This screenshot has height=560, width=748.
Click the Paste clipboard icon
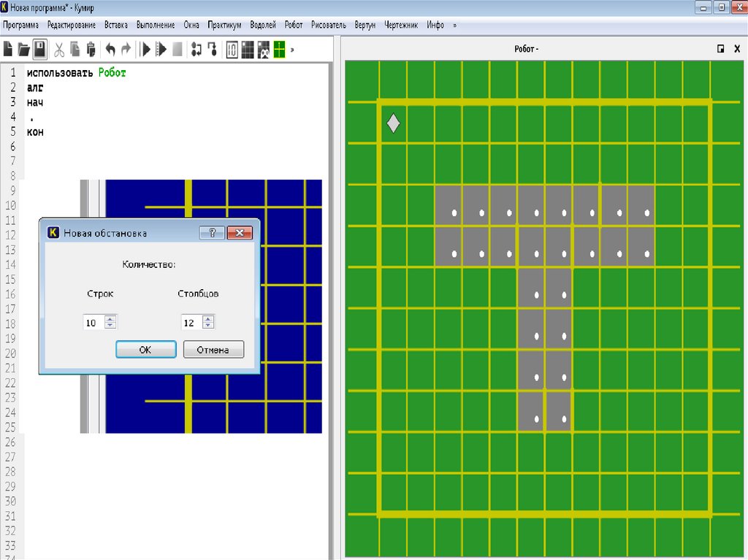91,50
